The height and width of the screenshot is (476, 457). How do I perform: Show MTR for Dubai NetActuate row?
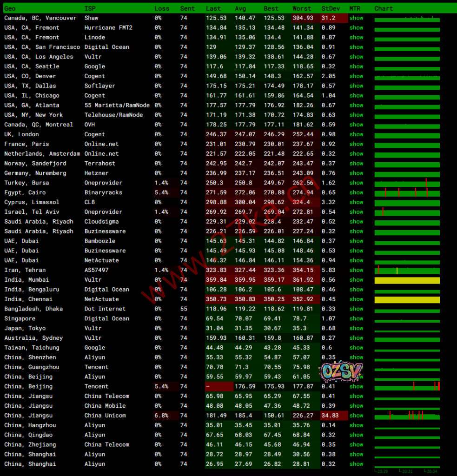click(x=356, y=260)
